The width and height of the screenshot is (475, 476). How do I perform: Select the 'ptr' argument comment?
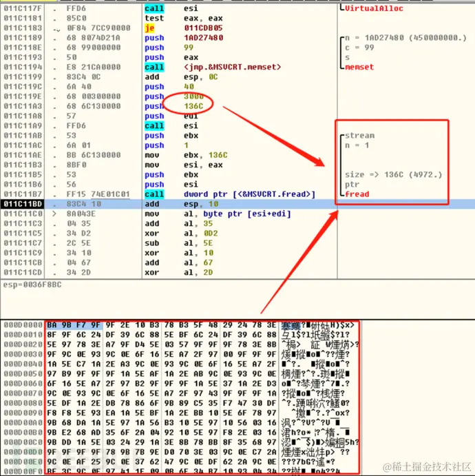tap(352, 184)
